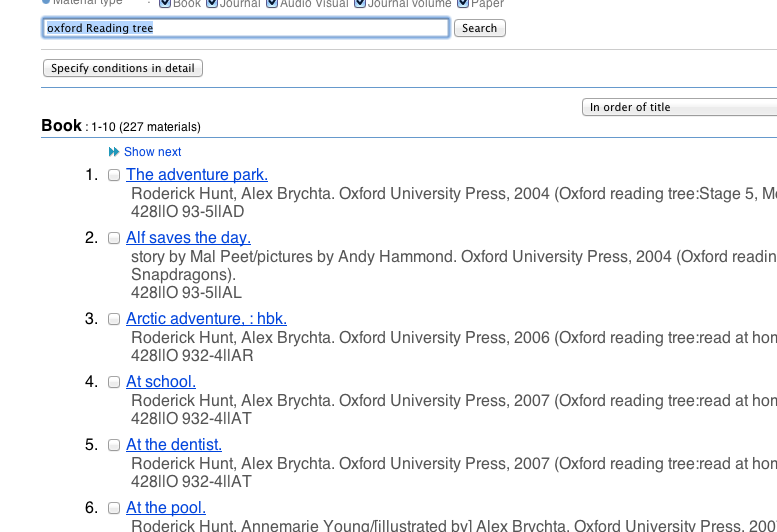
Task: Toggle the At the dentist checkbox
Action: [114, 446]
